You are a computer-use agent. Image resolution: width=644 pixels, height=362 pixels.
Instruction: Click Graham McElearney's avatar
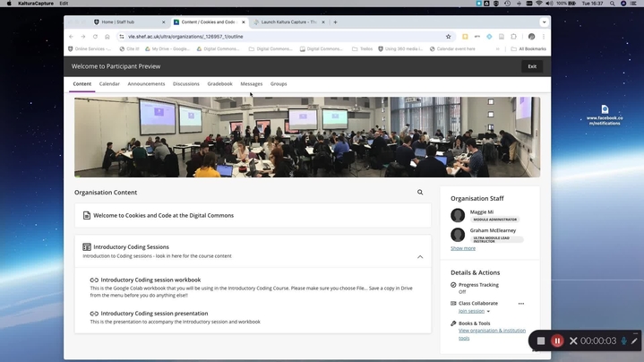tap(458, 235)
